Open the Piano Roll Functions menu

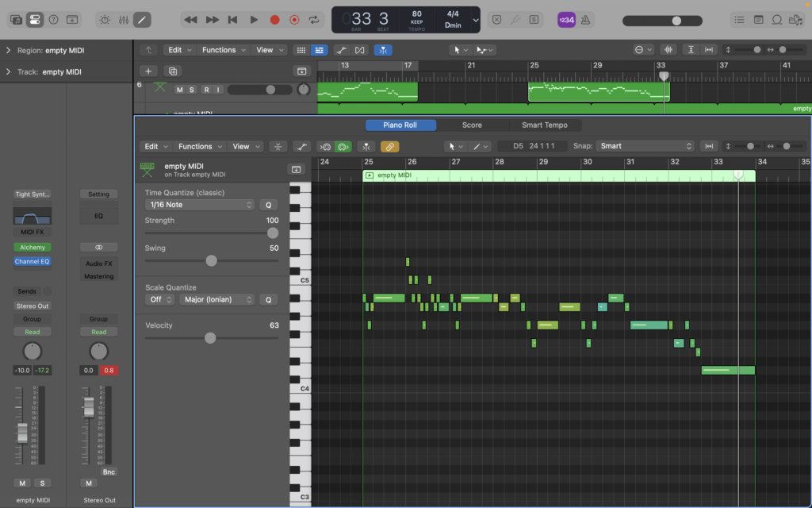[195, 146]
